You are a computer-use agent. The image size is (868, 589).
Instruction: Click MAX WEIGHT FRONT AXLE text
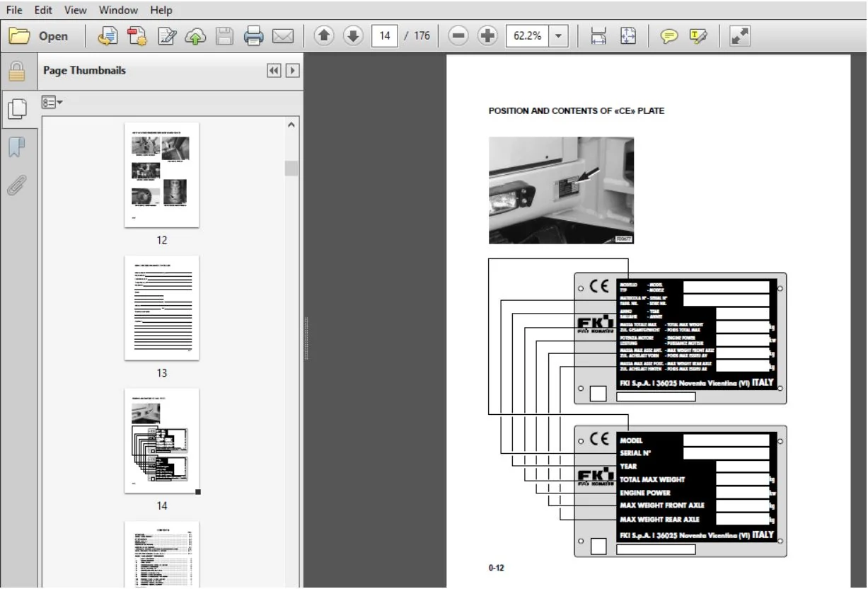(x=662, y=505)
